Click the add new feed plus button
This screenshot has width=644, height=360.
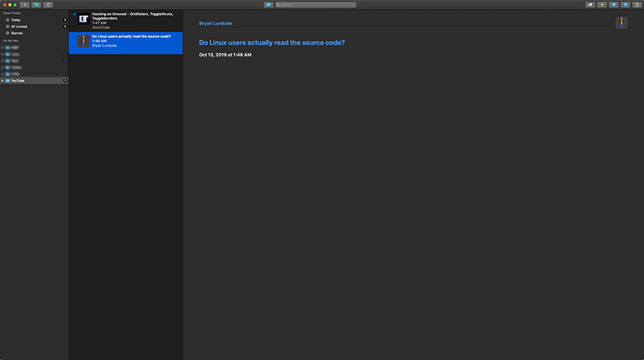(x=24, y=4)
